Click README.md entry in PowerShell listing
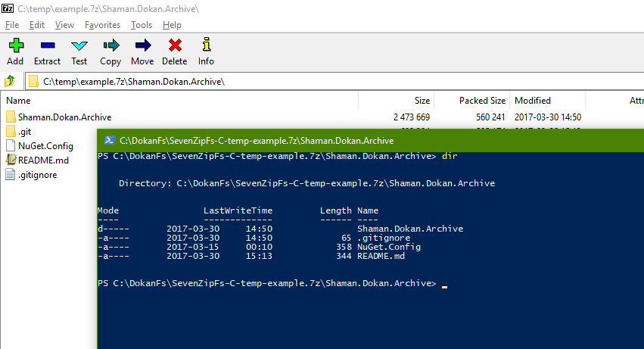The height and width of the screenshot is (349, 644). click(381, 256)
